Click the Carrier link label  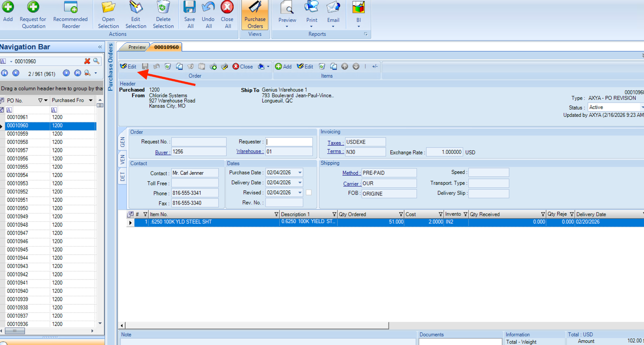point(351,184)
